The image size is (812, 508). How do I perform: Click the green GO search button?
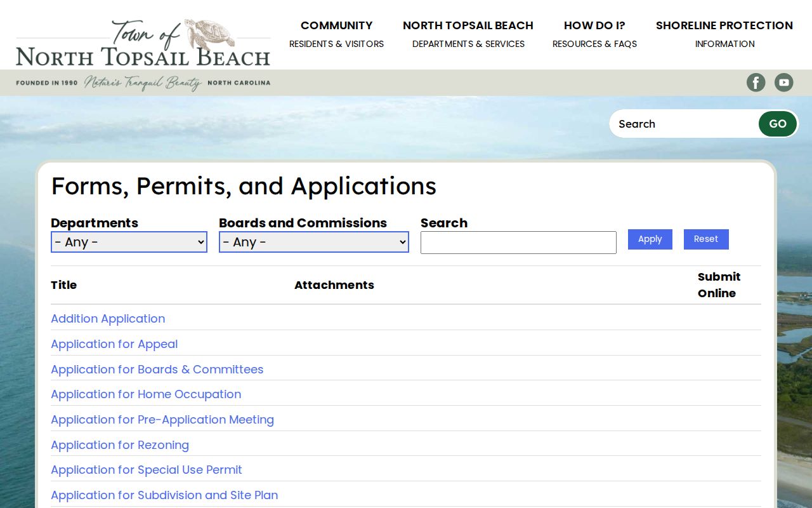pos(778,124)
